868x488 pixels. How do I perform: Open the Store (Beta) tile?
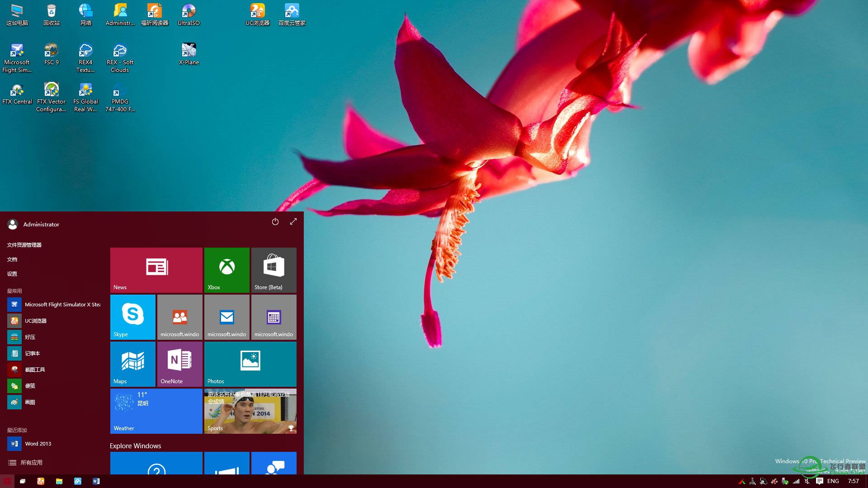point(274,270)
